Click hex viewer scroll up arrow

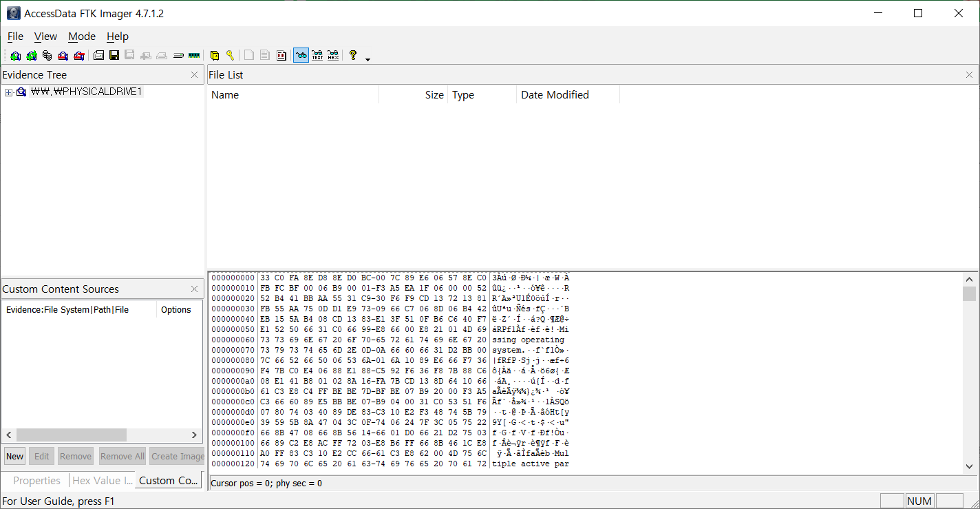(x=969, y=280)
